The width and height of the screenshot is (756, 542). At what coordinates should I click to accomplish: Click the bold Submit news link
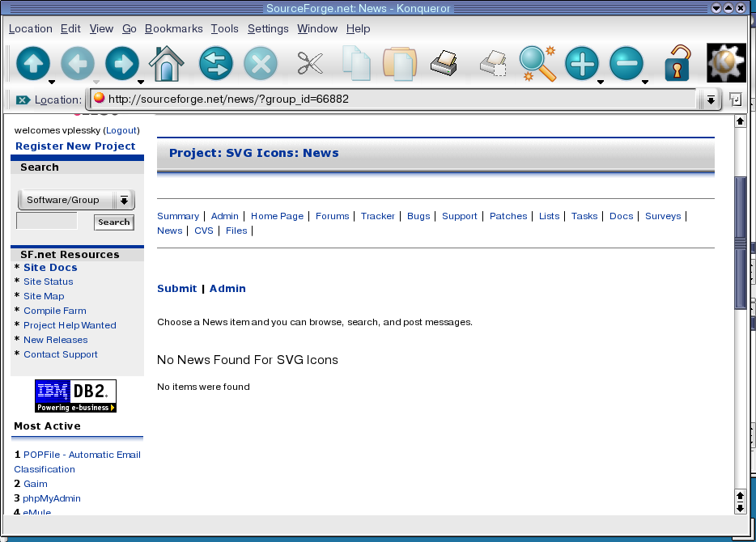click(x=177, y=288)
